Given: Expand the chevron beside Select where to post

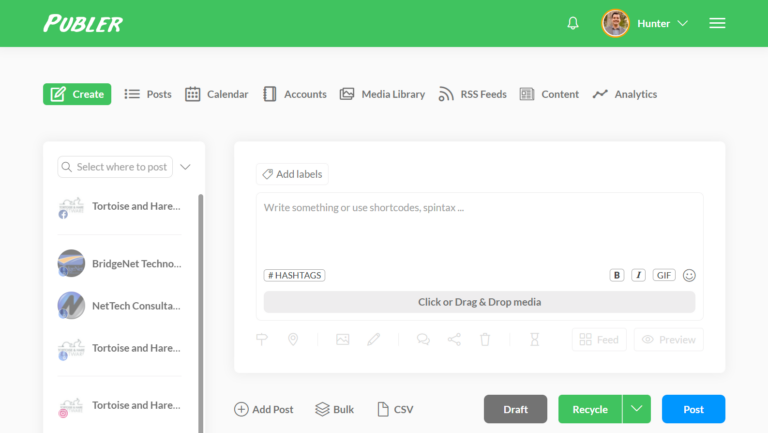Looking at the screenshot, I should pos(185,167).
